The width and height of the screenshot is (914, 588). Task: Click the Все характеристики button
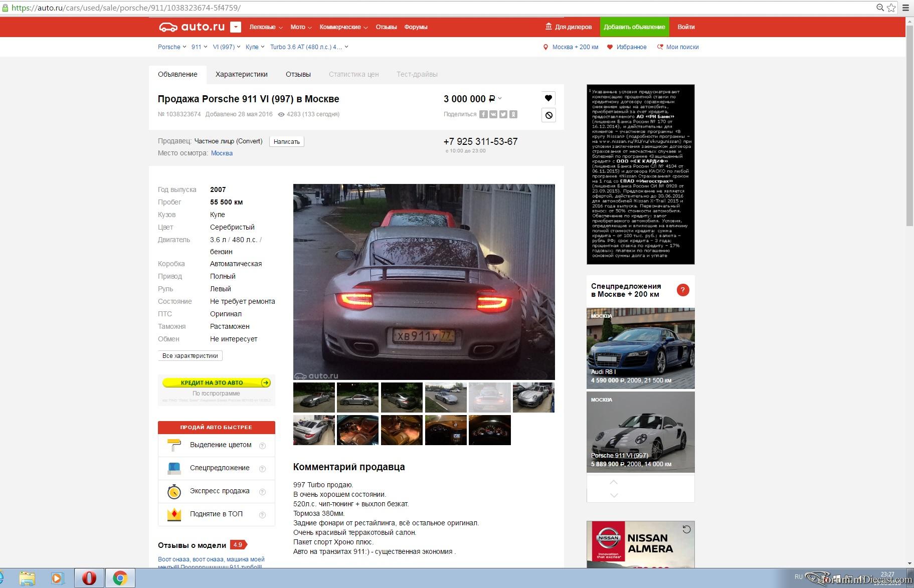pyautogui.click(x=190, y=356)
